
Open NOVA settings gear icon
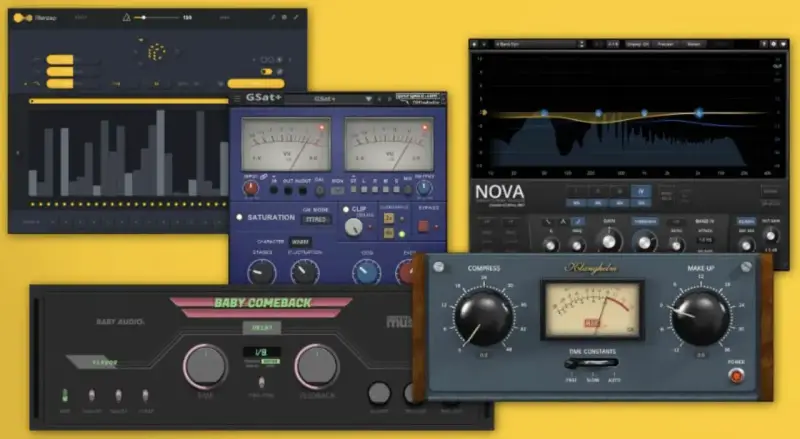pos(773,44)
